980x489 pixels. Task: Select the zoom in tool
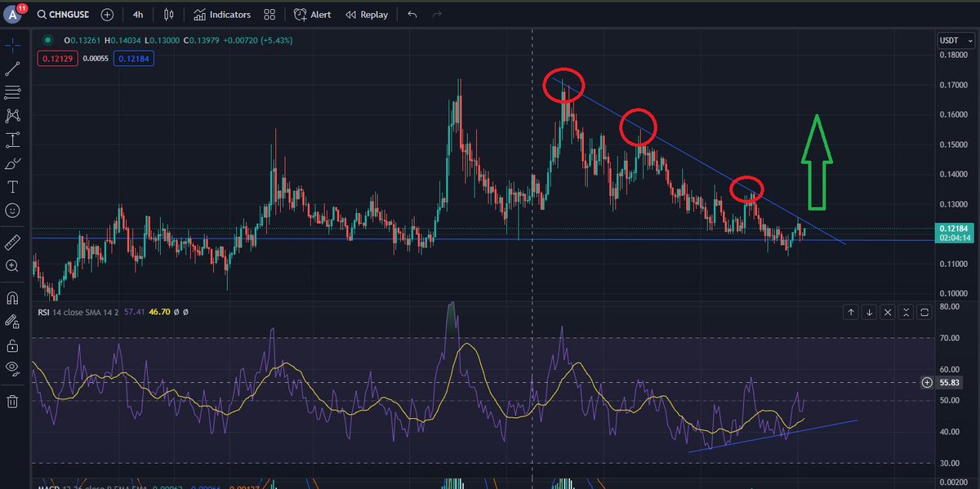coord(12,265)
